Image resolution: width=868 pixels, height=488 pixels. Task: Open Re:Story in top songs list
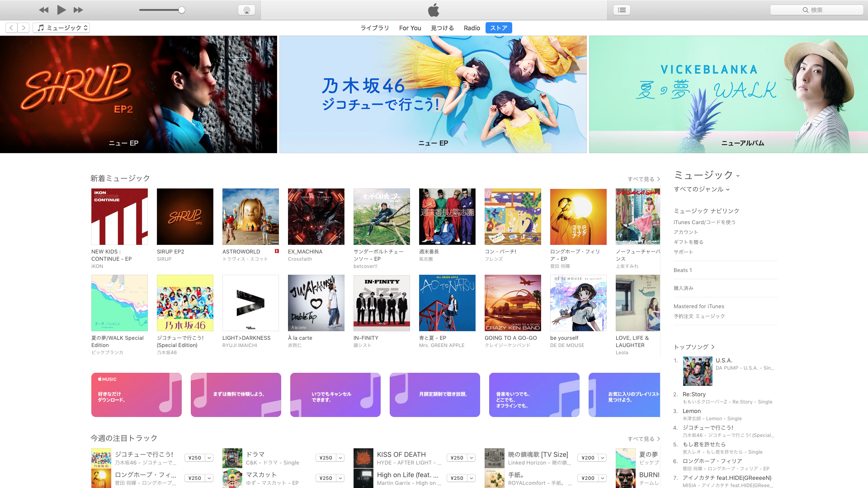[x=694, y=394]
